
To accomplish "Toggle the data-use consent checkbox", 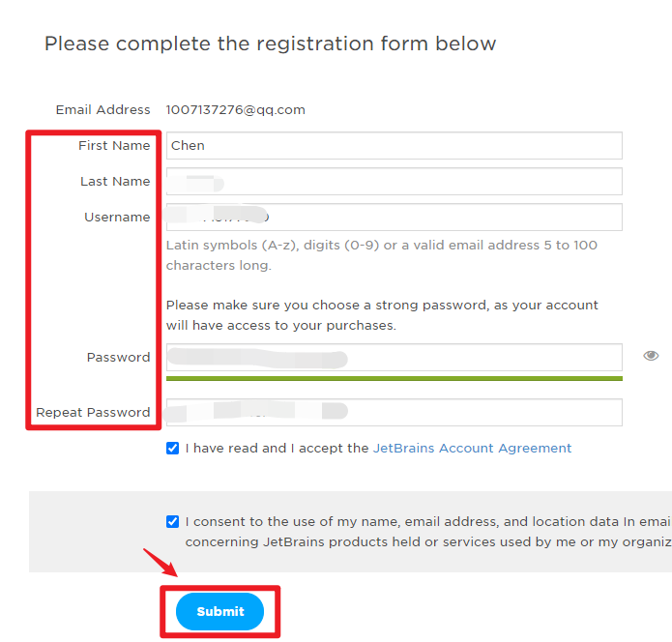I will 172,521.
